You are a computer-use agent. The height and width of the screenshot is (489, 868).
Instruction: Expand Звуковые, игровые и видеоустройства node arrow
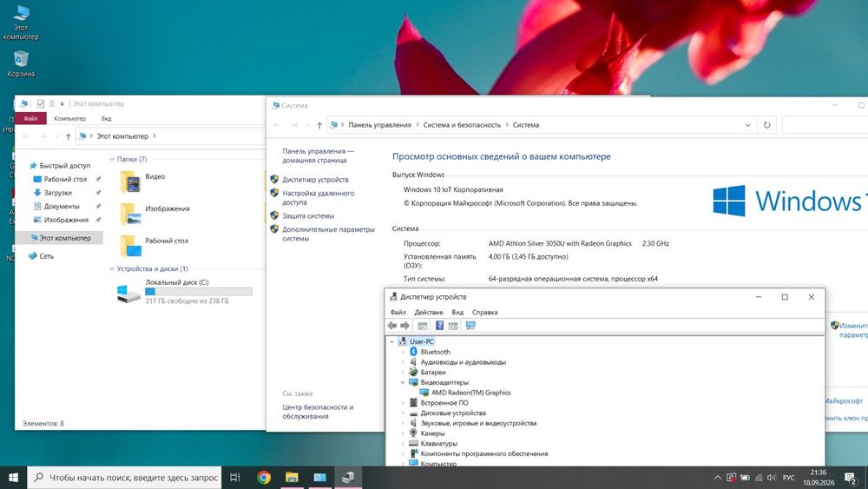click(x=403, y=423)
